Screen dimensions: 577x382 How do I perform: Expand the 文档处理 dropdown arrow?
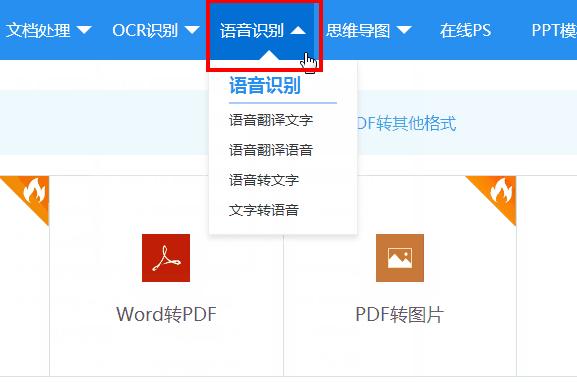click(84, 30)
